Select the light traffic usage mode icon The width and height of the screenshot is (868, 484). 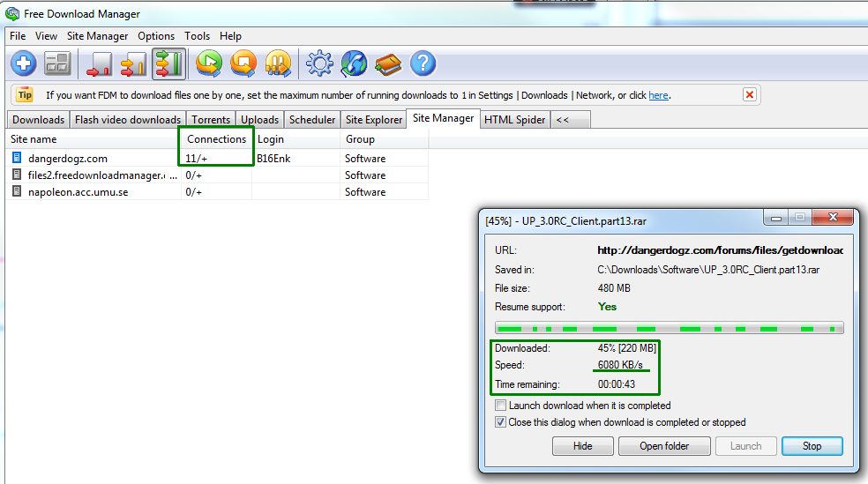99,64
